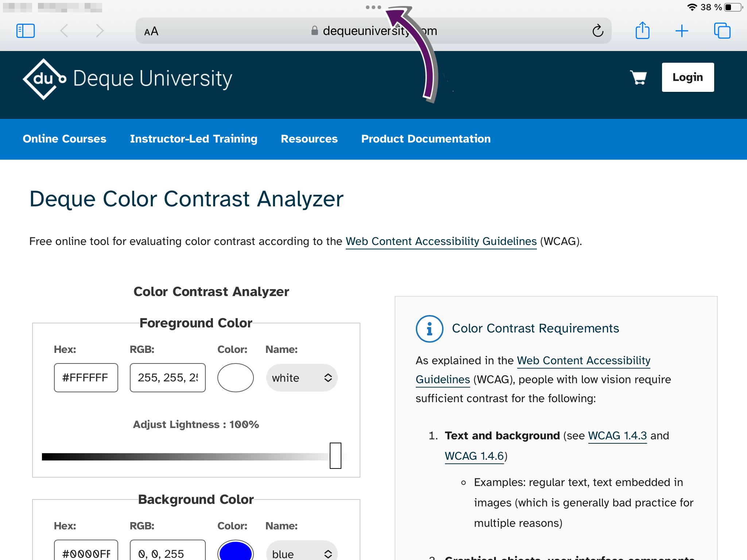747x560 pixels.
Task: Check the Wi-Fi status icon
Action: coord(692,7)
